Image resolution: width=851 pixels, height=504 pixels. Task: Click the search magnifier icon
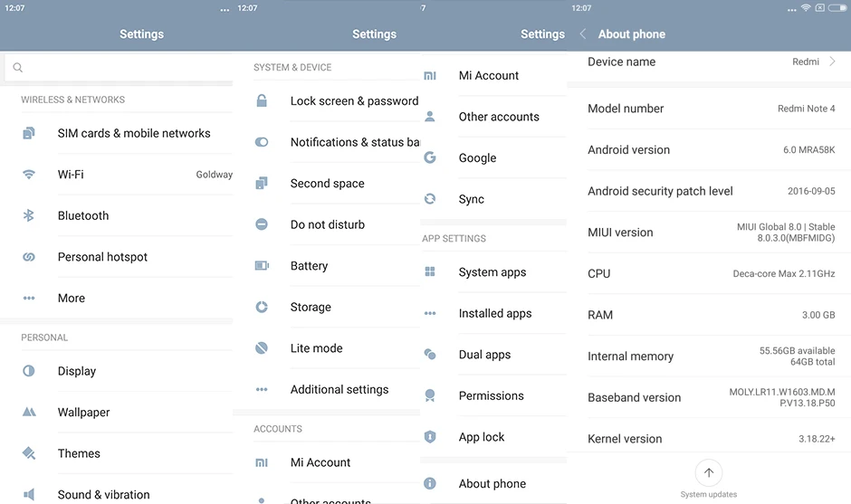click(18, 67)
